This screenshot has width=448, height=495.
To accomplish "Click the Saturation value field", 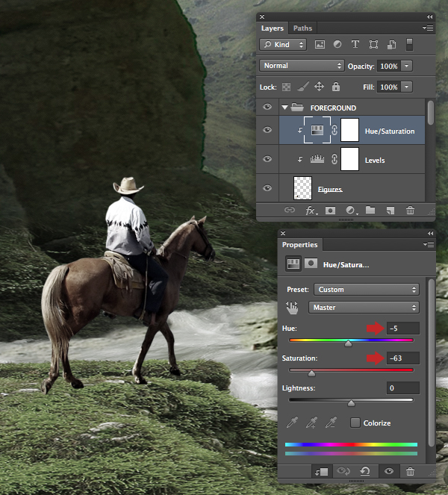I will (x=403, y=358).
